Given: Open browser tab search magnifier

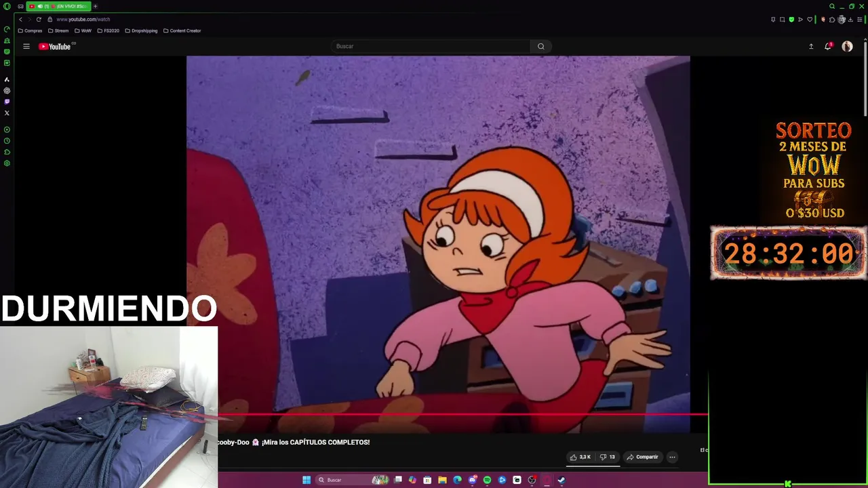Looking at the screenshot, I should 832,6.
